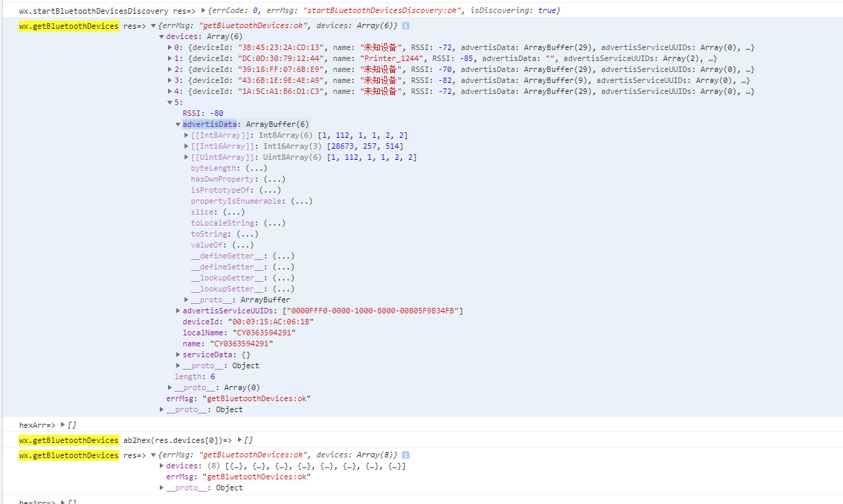Expand device 3 with deviceId 43:6B:1E:9E:4E:A9
The width and height of the screenshot is (843, 504).
click(x=170, y=80)
